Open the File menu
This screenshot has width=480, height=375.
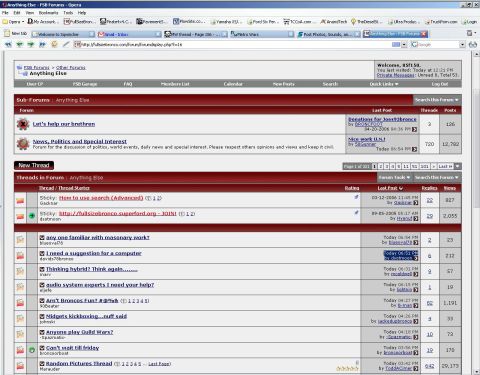(5, 13)
